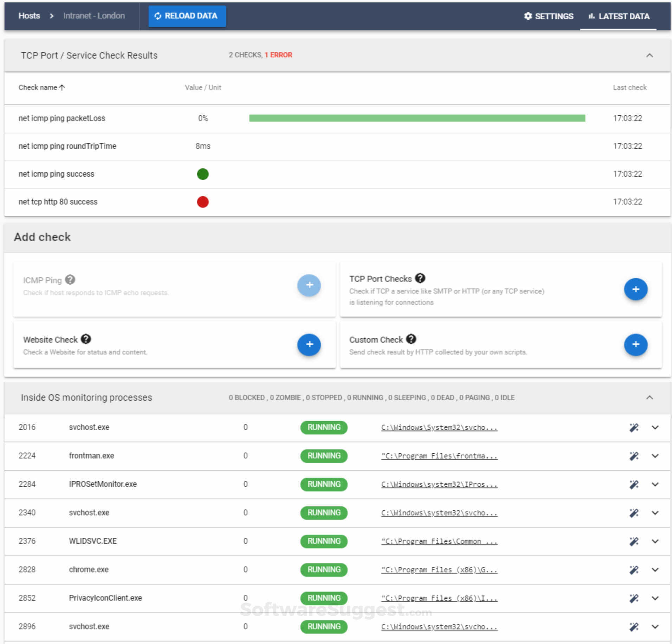Expand details for the PrivacyIconClient.exe row

(655, 598)
